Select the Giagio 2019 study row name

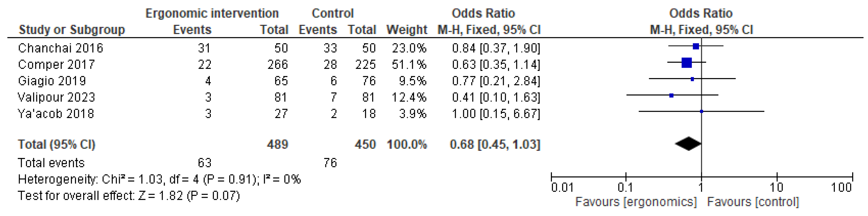coord(52,81)
